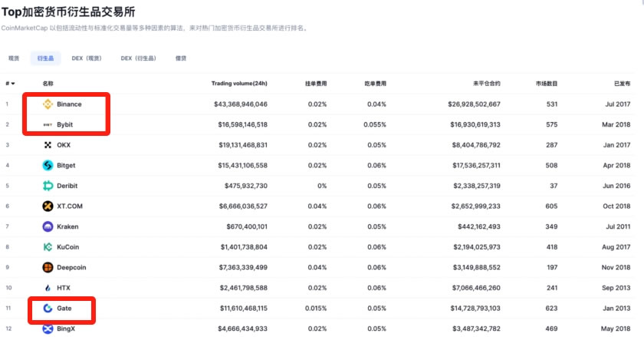Click the Gate logo icon
The height and width of the screenshot is (337, 644).
(x=47, y=308)
